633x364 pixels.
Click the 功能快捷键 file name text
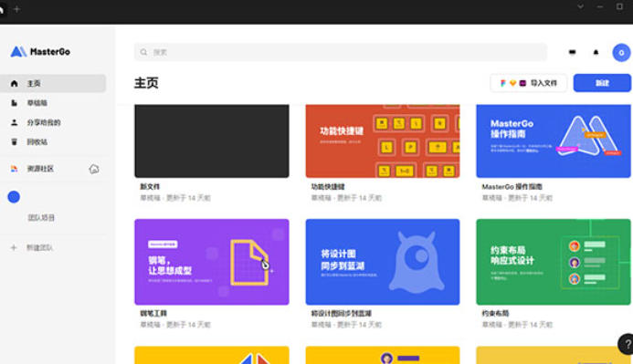point(328,187)
